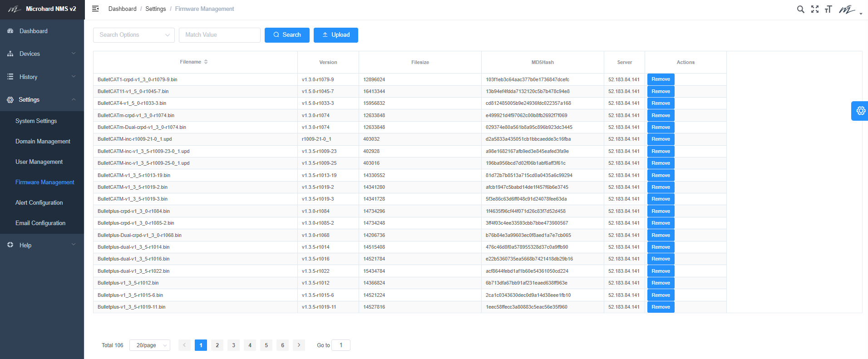Click version cell v1.3.5-r1015-6
The width and height of the screenshot is (868, 359).
(x=318, y=295)
